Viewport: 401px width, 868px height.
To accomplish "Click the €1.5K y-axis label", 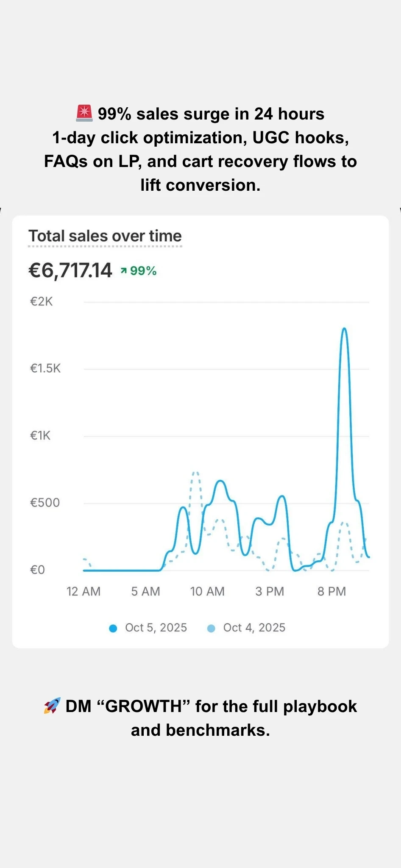I will tap(45, 368).
